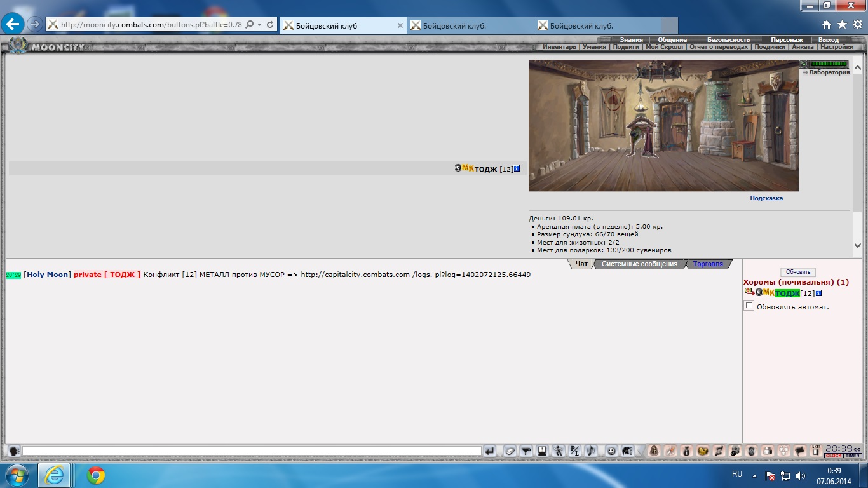Click the gray mask icon in bottom toolbar
Viewport: 868px width, 488px height.
click(x=751, y=451)
